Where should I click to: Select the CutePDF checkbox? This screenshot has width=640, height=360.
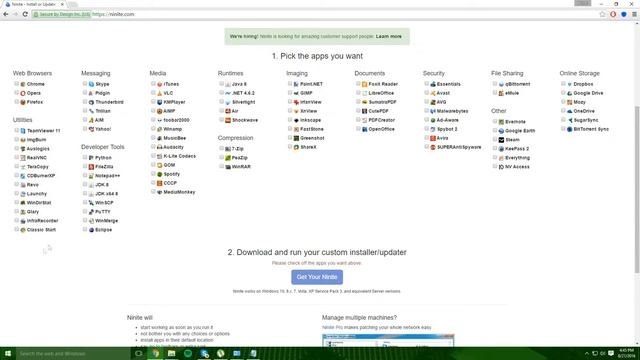click(358, 111)
